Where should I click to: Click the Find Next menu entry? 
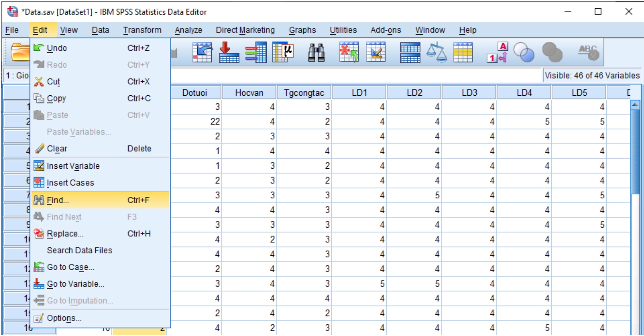click(101, 217)
